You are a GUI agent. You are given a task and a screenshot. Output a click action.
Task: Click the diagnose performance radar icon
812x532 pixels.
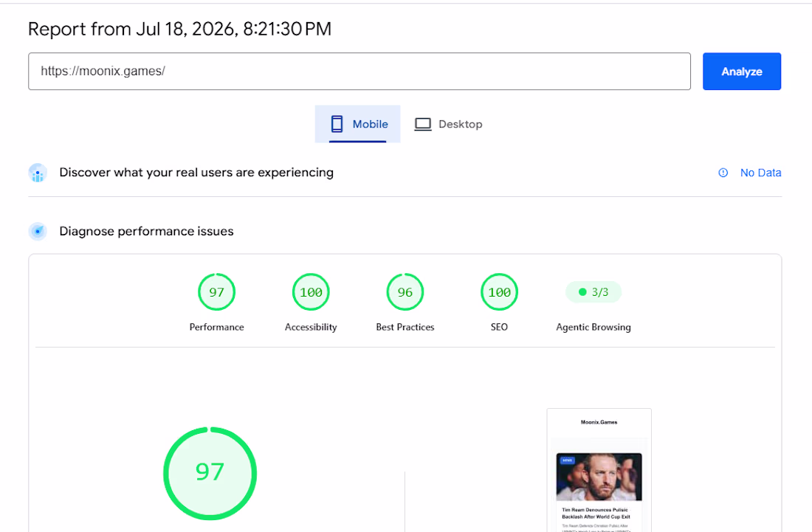pyautogui.click(x=38, y=232)
